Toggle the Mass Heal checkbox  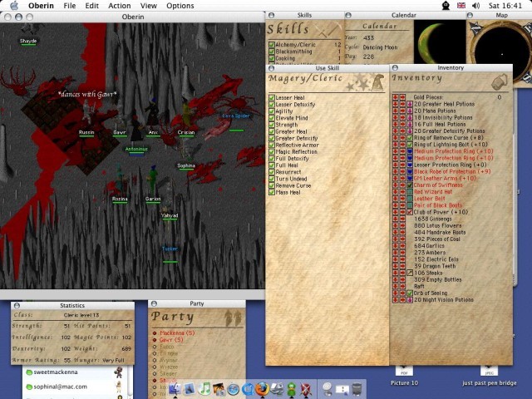point(272,192)
